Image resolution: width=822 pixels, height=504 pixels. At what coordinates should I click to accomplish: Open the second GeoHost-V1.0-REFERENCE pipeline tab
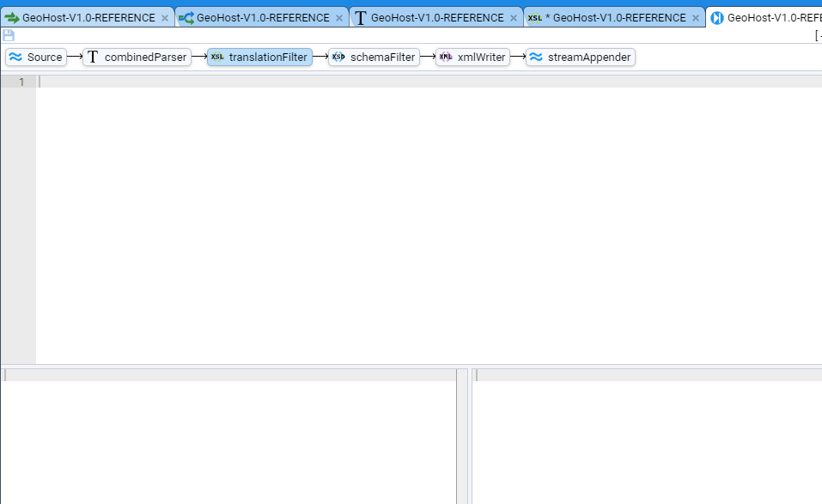pyautogui.click(x=256, y=17)
